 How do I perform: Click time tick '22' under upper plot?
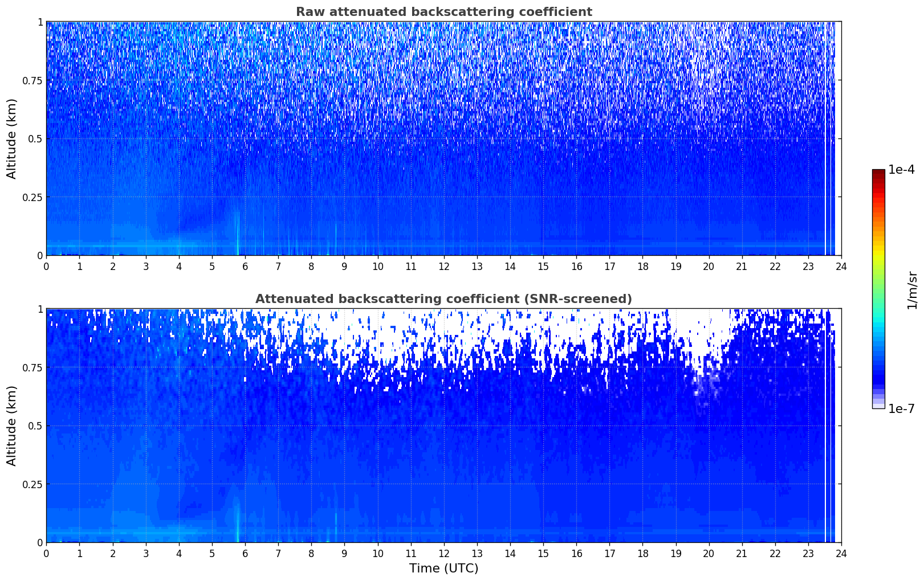coord(775,266)
